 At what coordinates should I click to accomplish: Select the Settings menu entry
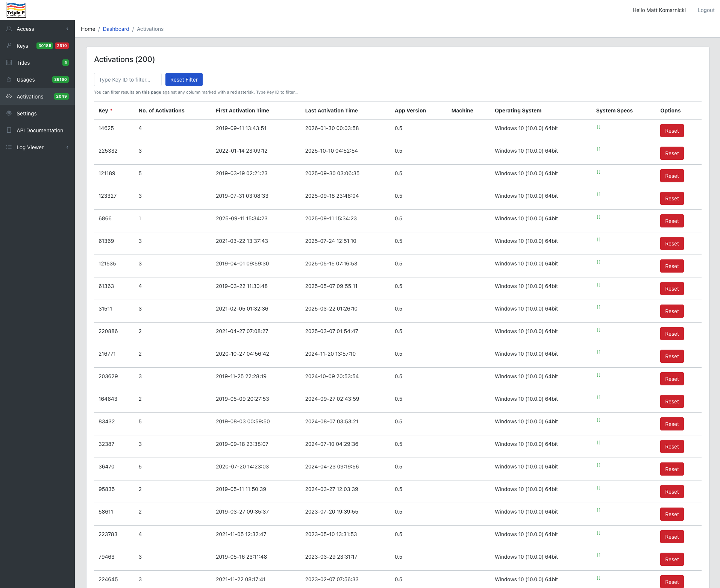(x=27, y=113)
